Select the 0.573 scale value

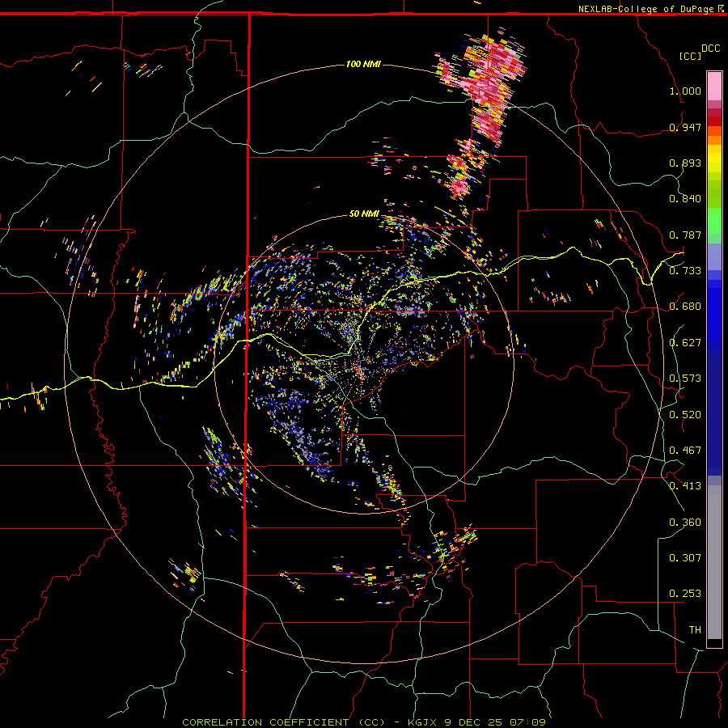pyautogui.click(x=685, y=379)
